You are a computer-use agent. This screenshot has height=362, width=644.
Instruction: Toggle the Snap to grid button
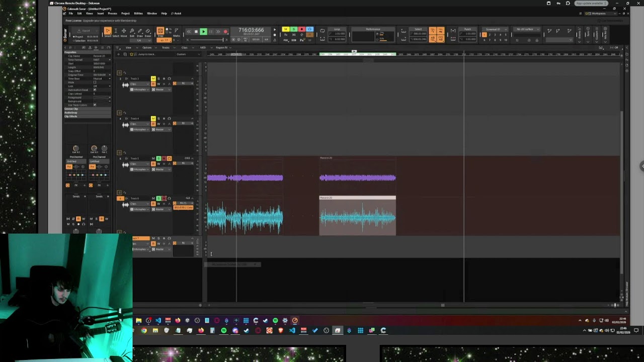point(160,31)
